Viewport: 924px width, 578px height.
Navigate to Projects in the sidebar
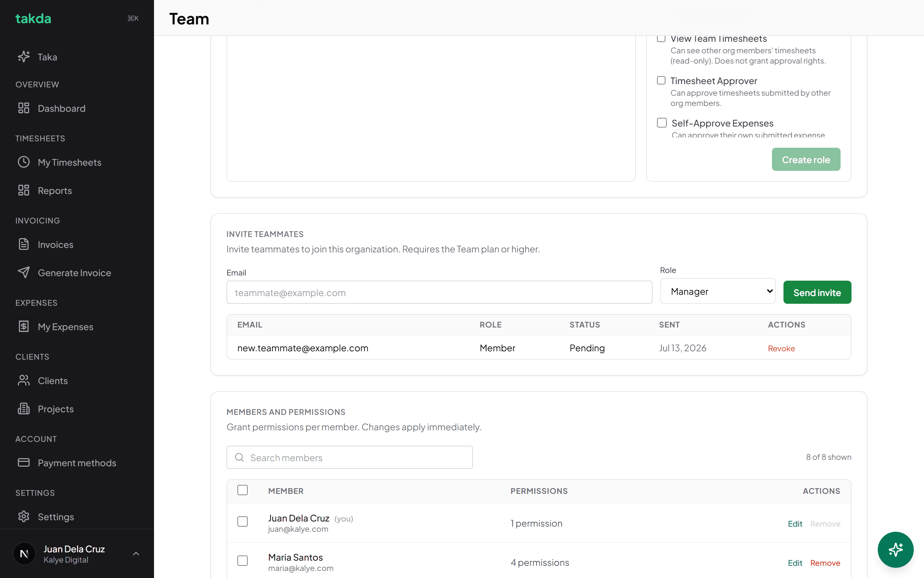tap(56, 409)
